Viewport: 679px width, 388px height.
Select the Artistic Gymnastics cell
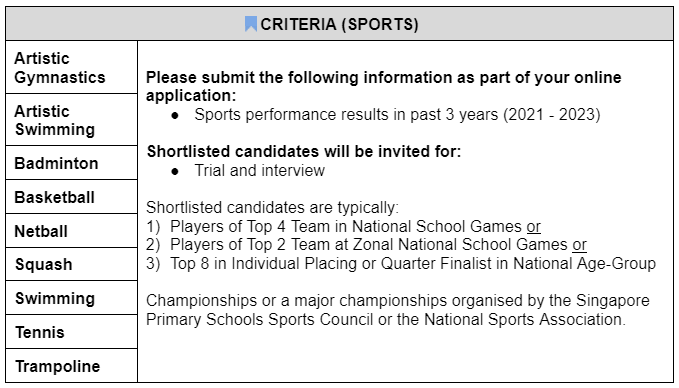pos(72,67)
